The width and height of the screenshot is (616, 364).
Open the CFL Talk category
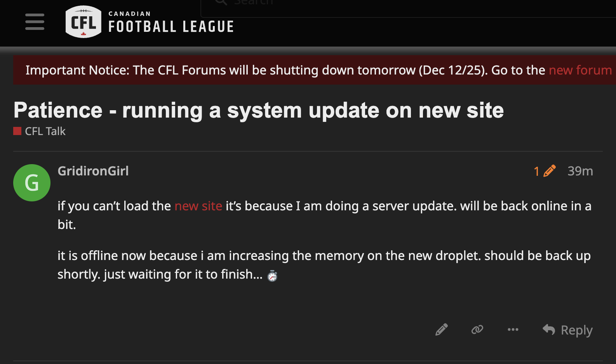(x=45, y=131)
